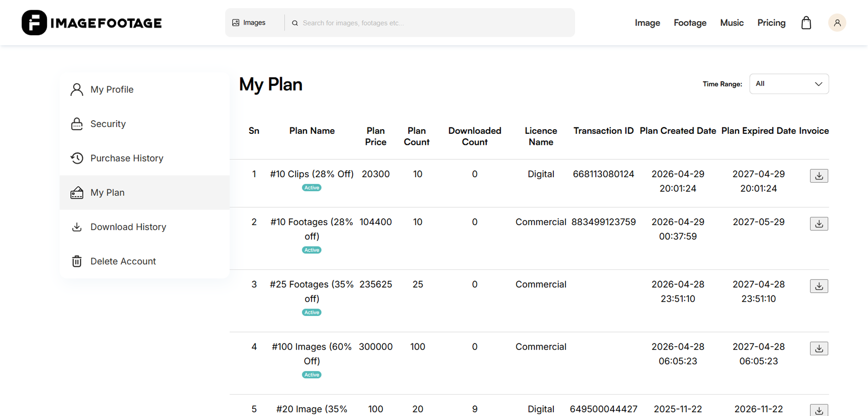This screenshot has height=416, width=868.
Task: Click the #25 Footages (35% off) plan name
Action: click(312, 291)
